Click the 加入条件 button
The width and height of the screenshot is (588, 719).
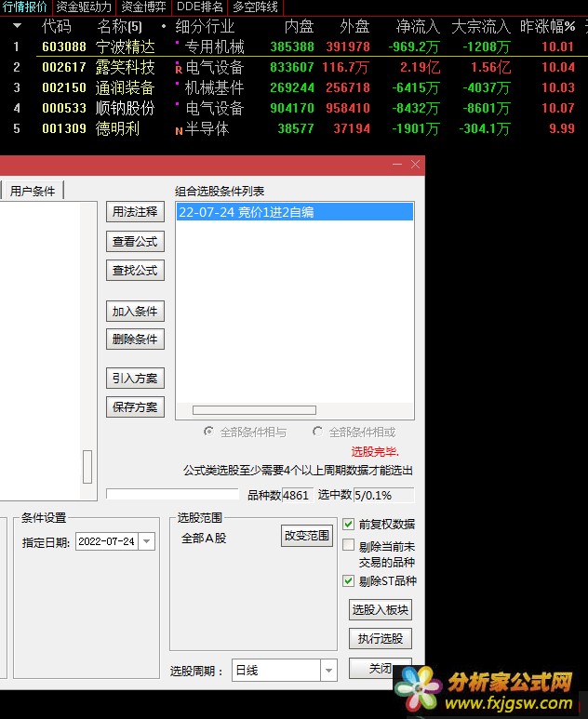[135, 312]
